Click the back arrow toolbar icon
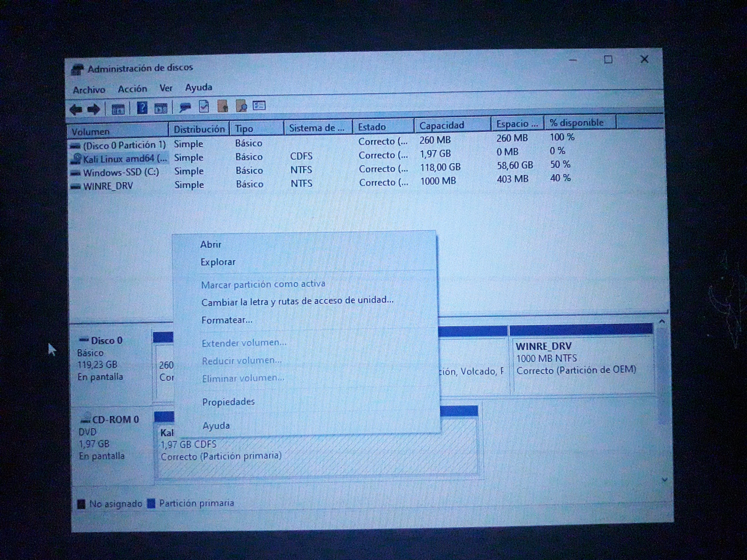Viewport: 747px width, 560px height. [x=76, y=109]
